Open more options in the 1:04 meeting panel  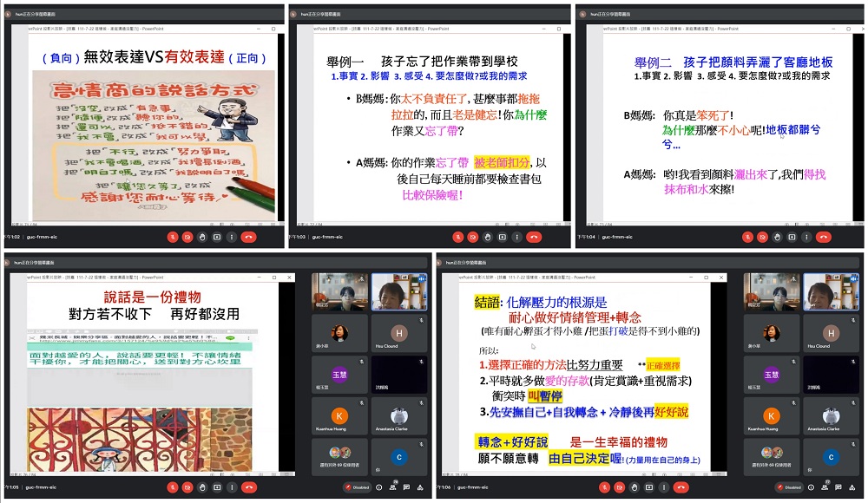click(806, 237)
